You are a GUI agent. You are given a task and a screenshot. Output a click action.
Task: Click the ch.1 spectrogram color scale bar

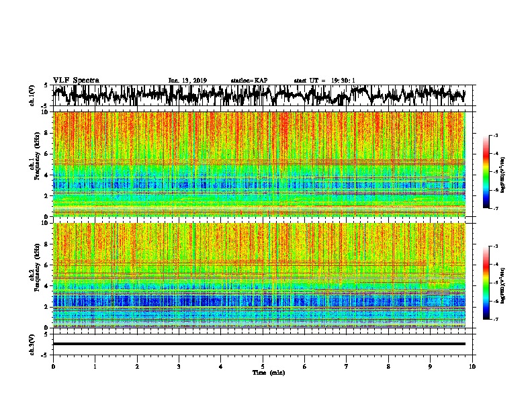pyautogui.click(x=486, y=172)
